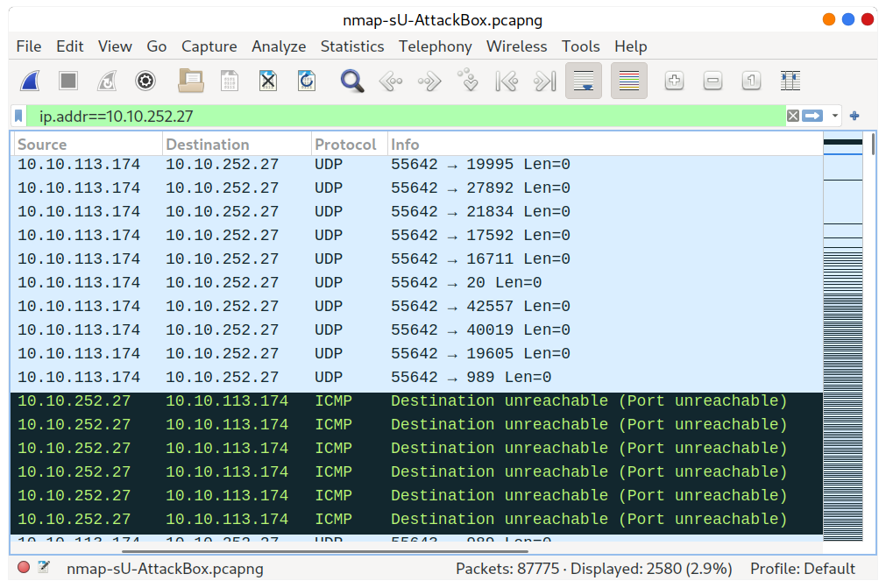Sort packets by Protocol column header

click(x=349, y=145)
